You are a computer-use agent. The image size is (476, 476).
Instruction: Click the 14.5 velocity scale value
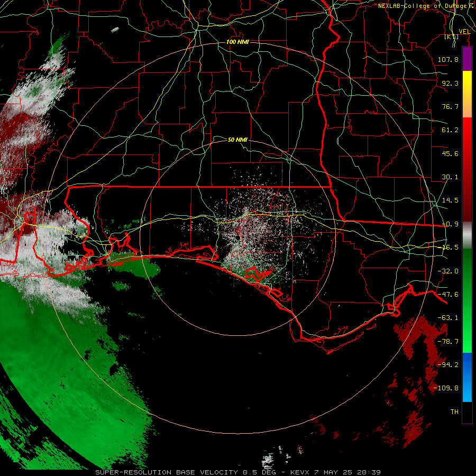[x=450, y=200]
